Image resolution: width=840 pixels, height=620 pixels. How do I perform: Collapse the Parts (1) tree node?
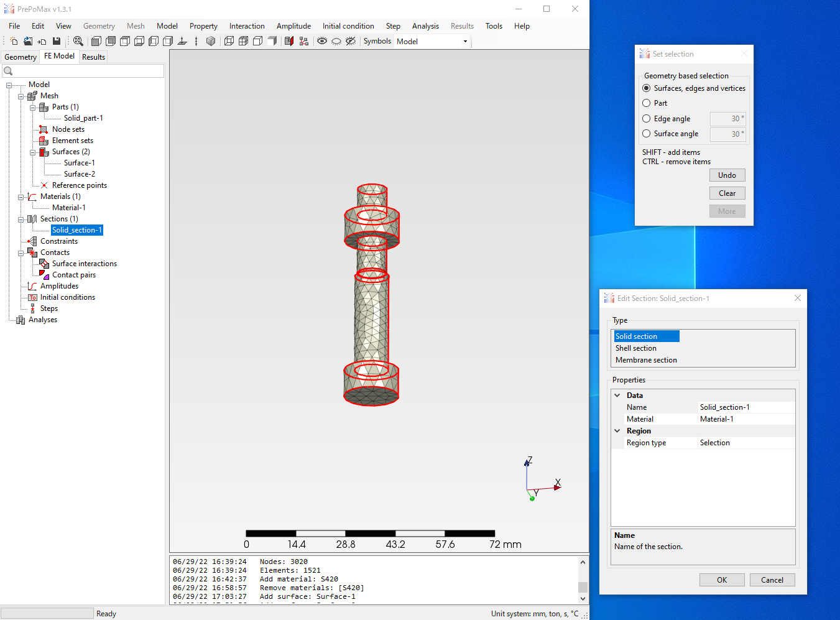point(33,108)
